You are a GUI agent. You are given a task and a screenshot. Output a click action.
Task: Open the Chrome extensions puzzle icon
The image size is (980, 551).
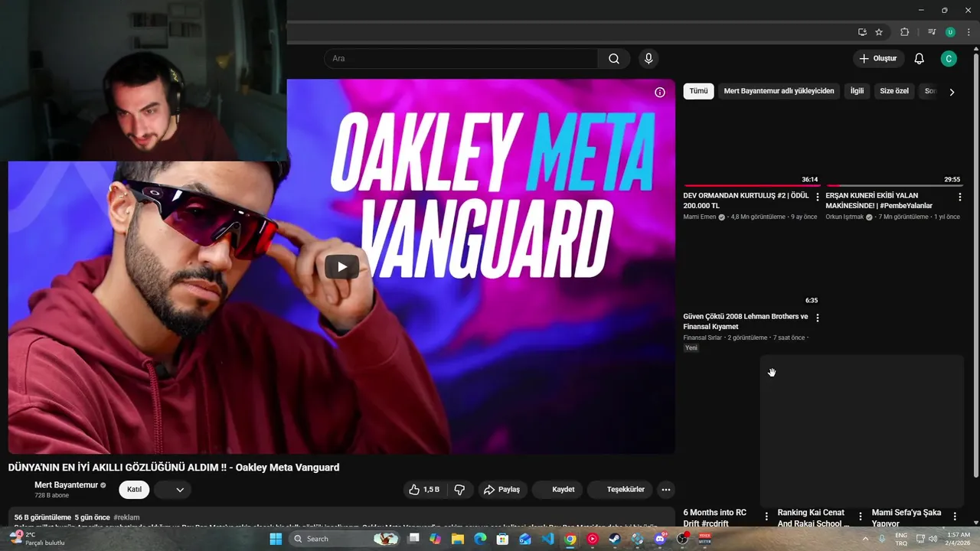(x=904, y=32)
